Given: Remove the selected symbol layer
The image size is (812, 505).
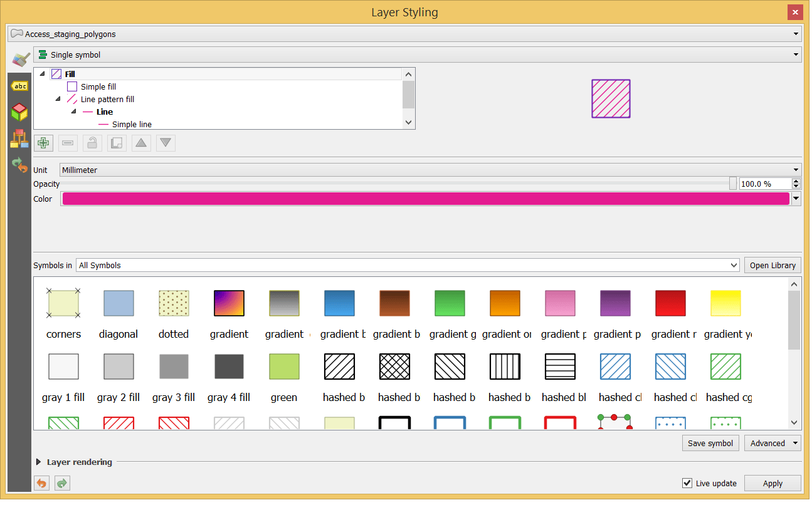Looking at the screenshot, I should point(68,143).
